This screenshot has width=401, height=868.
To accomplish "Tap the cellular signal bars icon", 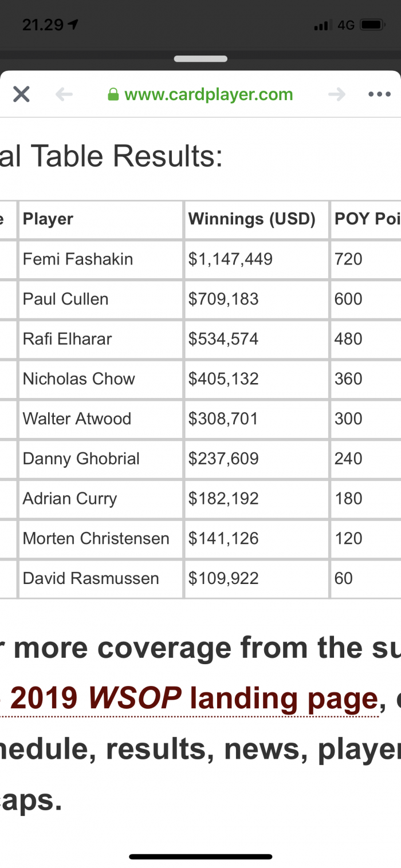I will (324, 25).
